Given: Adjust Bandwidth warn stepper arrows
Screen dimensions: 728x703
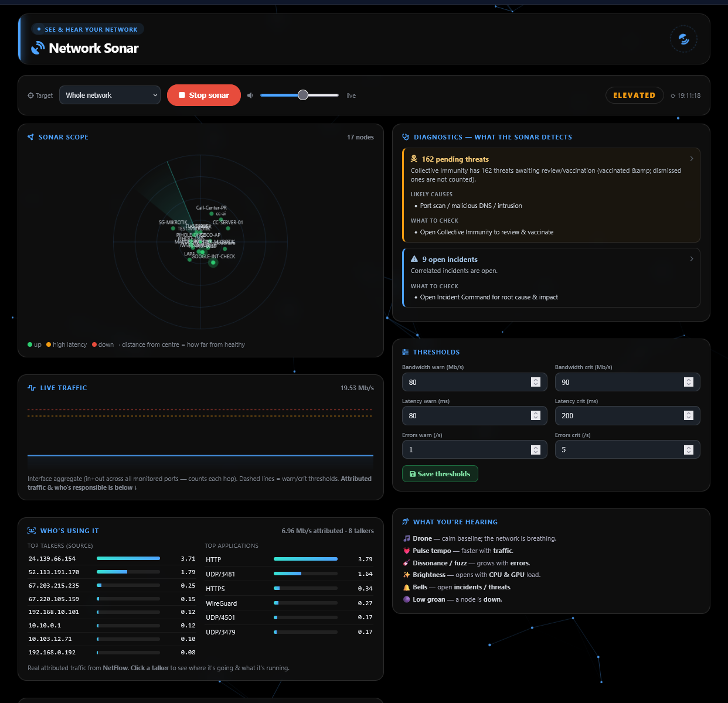Looking at the screenshot, I should coord(535,382).
